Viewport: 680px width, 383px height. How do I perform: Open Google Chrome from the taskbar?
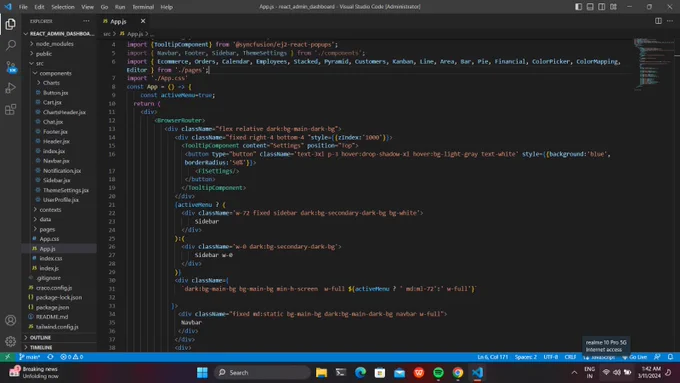(458, 373)
